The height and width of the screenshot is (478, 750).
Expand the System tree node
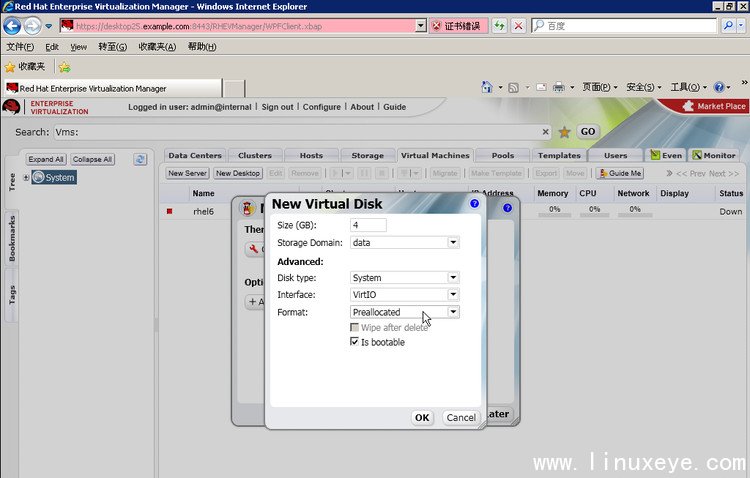26,178
